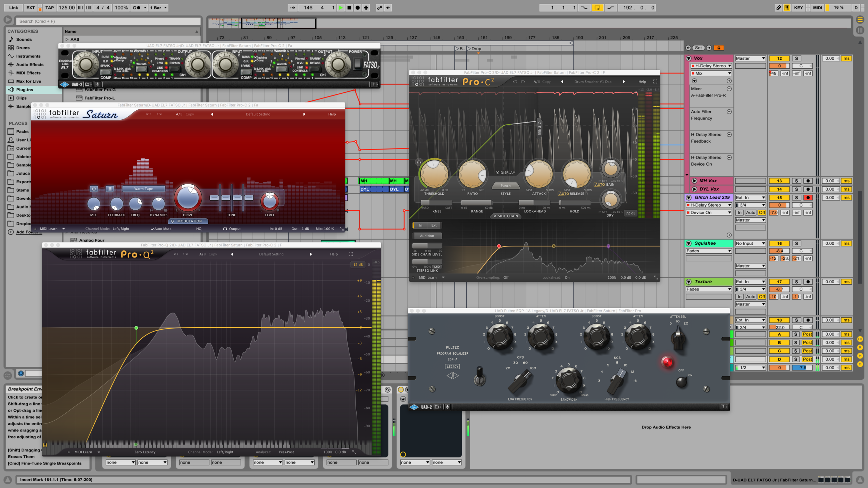This screenshot has width=868, height=488.
Task: Select green EQ band node in Pro-Q 2
Action: coord(136,328)
